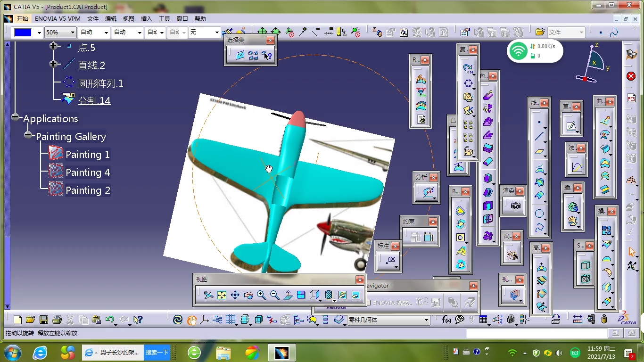Select 分割.14 in the specification tree

pyautogui.click(x=94, y=101)
